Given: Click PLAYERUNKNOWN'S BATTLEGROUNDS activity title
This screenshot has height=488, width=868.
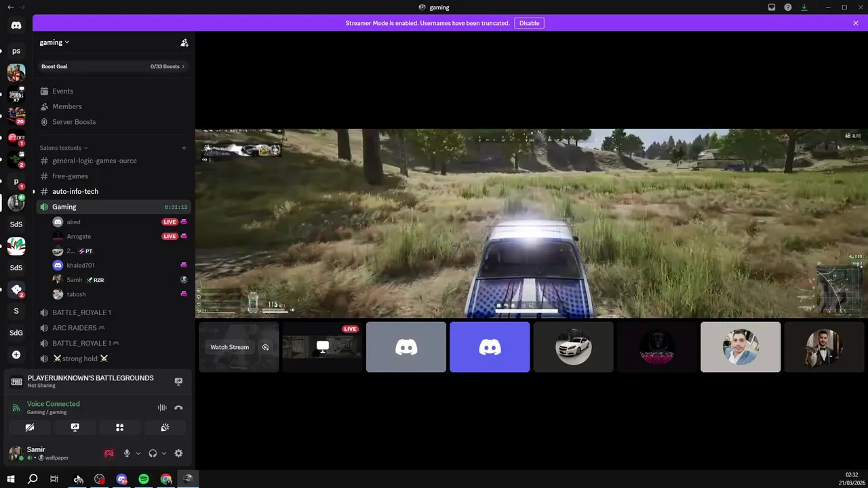Looking at the screenshot, I should coord(90,378).
